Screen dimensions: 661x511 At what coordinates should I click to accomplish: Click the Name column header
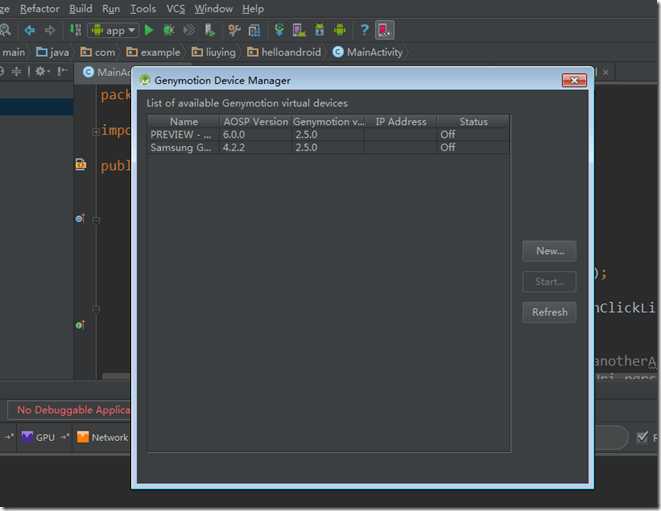point(184,122)
